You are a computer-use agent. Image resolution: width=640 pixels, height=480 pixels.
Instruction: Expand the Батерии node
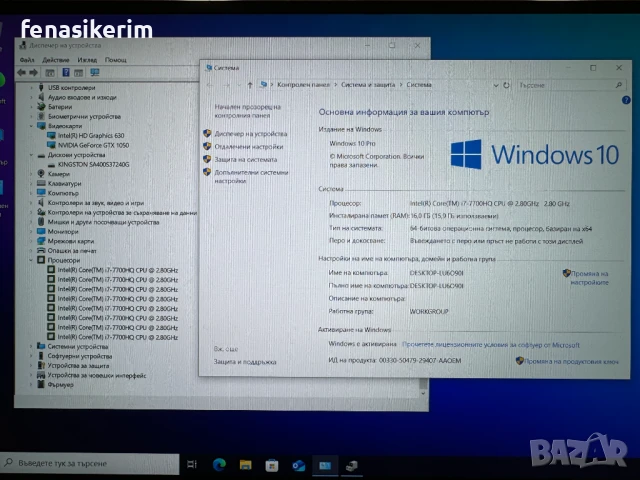(x=31, y=107)
